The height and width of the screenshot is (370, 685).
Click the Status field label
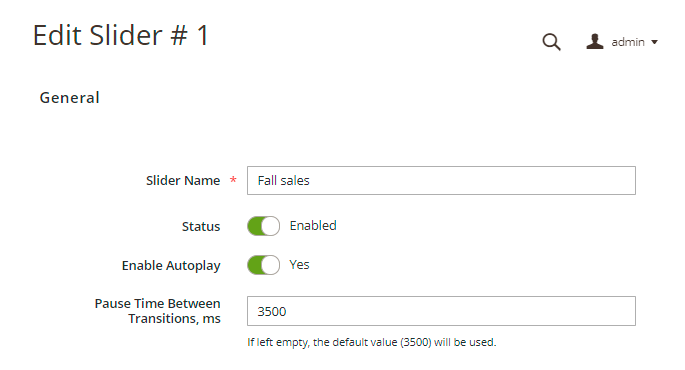pyautogui.click(x=201, y=226)
